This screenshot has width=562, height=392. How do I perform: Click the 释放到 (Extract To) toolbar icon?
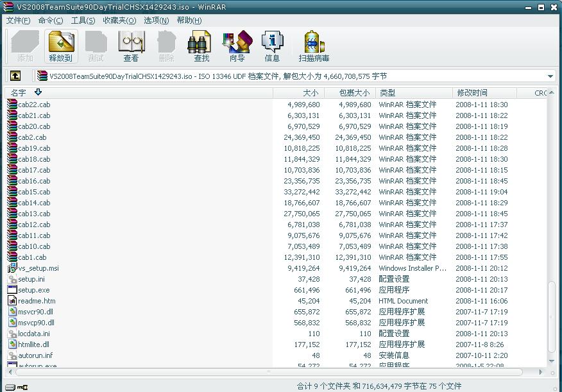(x=61, y=46)
